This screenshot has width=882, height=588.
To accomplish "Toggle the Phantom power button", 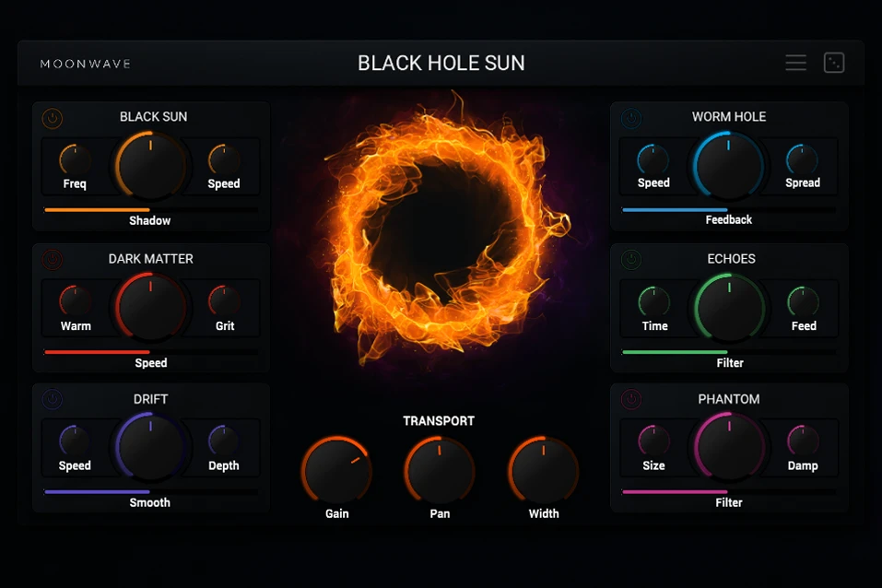I will (x=631, y=399).
